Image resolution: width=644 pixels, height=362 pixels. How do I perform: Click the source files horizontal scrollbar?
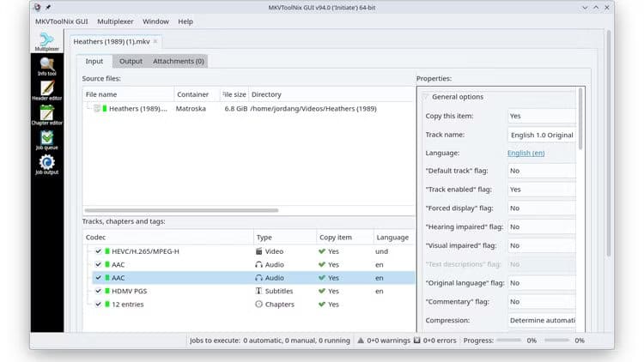click(x=181, y=210)
